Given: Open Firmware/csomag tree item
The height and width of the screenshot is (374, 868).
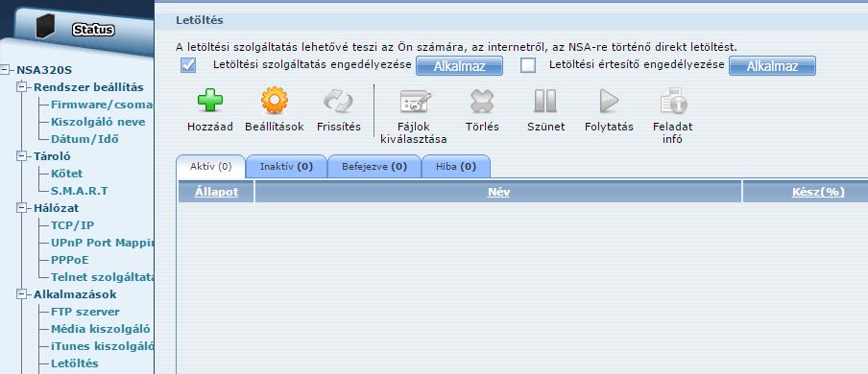Looking at the screenshot, I should pyautogui.click(x=102, y=105).
